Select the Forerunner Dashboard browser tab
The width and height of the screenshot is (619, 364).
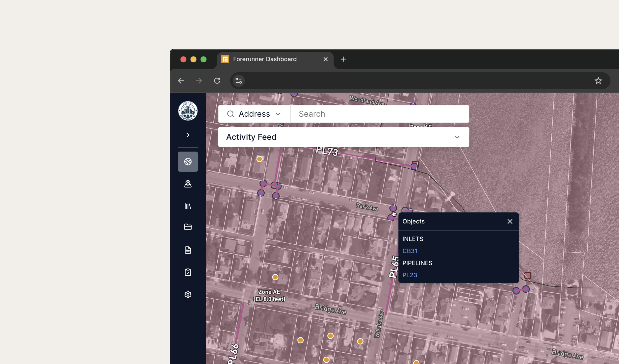click(x=264, y=59)
